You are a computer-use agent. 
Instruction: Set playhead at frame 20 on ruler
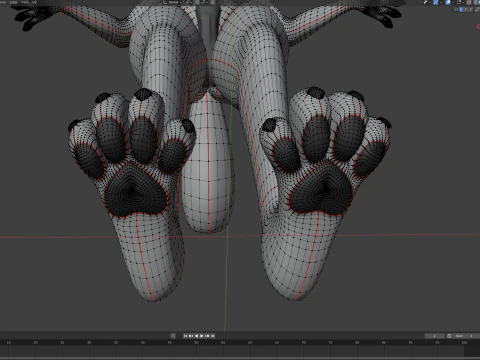[x=36, y=343]
